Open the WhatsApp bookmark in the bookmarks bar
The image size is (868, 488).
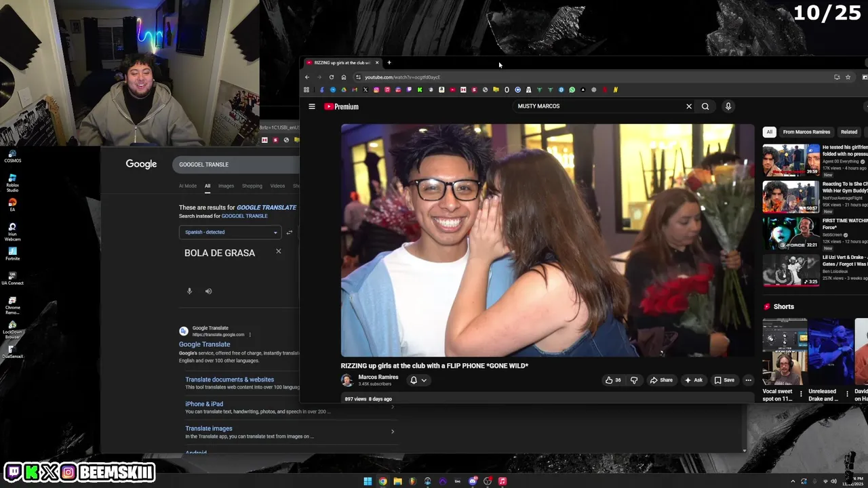coord(572,89)
